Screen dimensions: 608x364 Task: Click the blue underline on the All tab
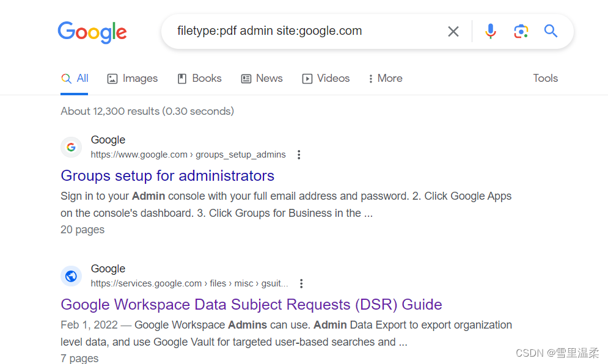[x=74, y=93]
